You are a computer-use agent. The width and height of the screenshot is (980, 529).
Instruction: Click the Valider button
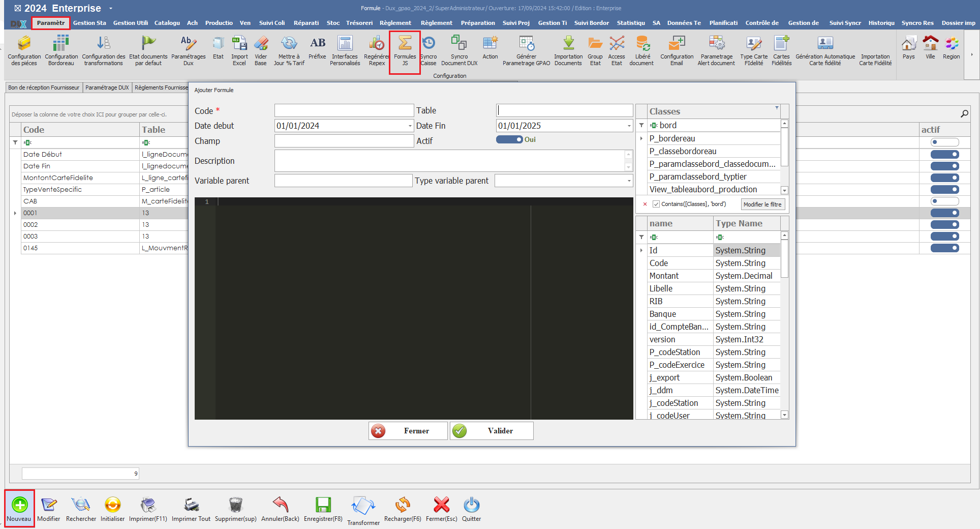[x=492, y=431]
